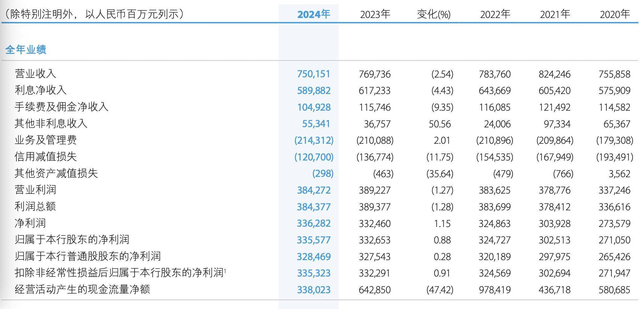The height and width of the screenshot is (309, 644).
Task: Click the 2022年 column header
Action: pyautogui.click(x=495, y=14)
